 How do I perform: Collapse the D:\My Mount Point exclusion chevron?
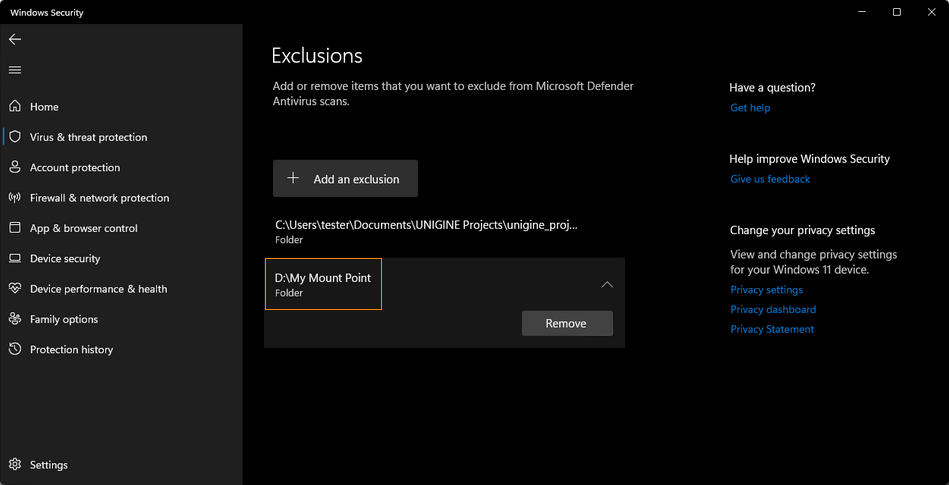click(x=606, y=285)
